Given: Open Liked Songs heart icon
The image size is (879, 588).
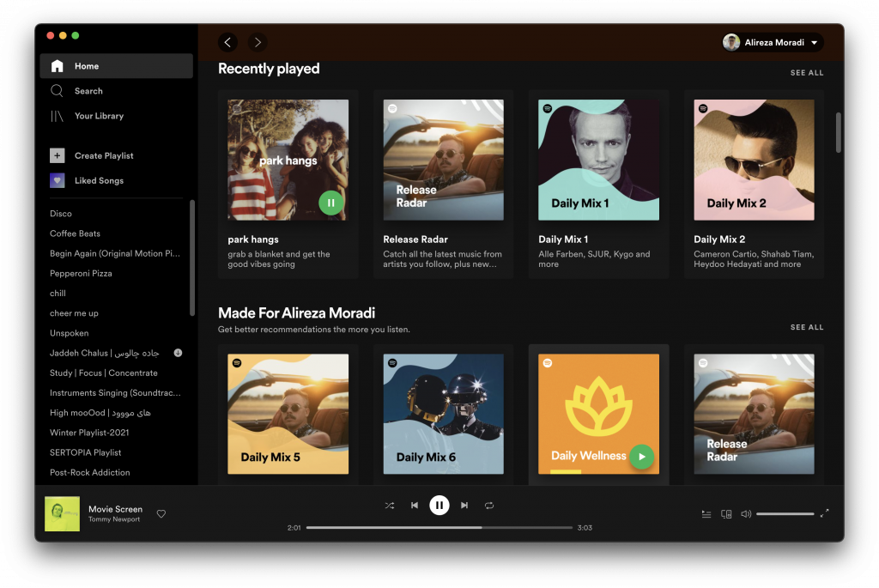Looking at the screenshot, I should [x=58, y=180].
